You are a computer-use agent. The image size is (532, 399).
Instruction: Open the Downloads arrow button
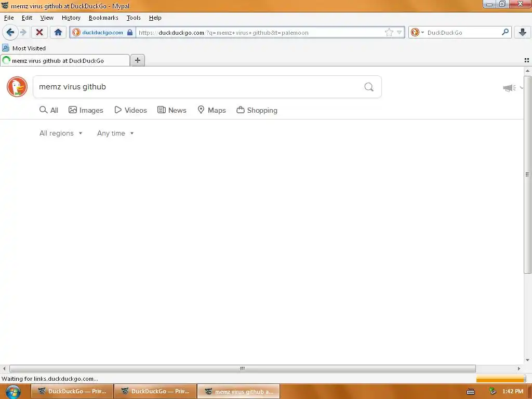coord(523,32)
